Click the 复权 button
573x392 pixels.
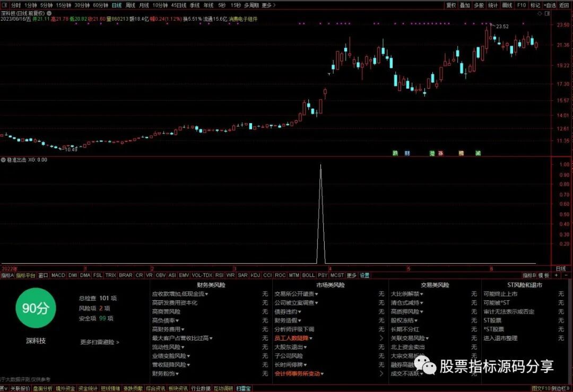point(452,5)
